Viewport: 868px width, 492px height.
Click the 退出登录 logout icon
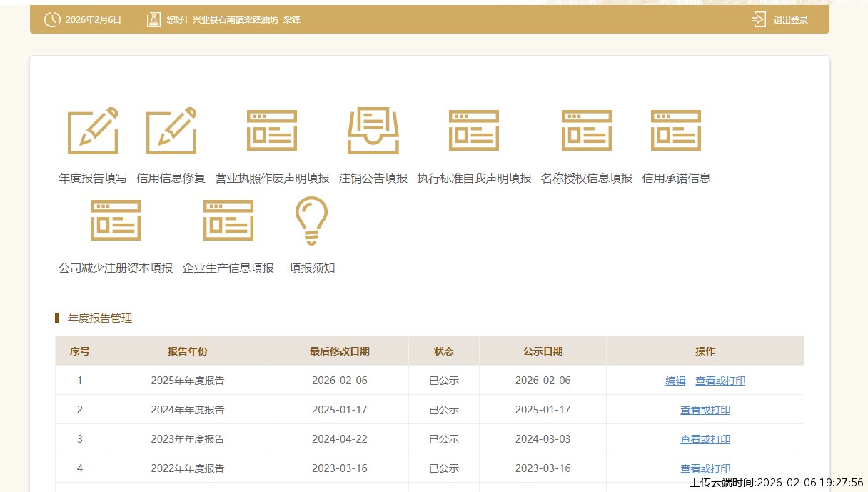tap(759, 19)
